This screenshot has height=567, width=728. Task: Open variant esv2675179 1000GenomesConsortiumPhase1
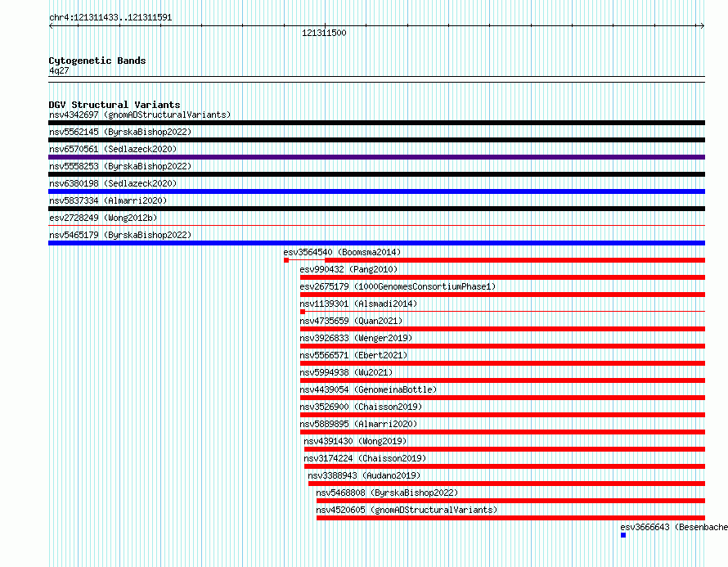pyautogui.click(x=398, y=286)
